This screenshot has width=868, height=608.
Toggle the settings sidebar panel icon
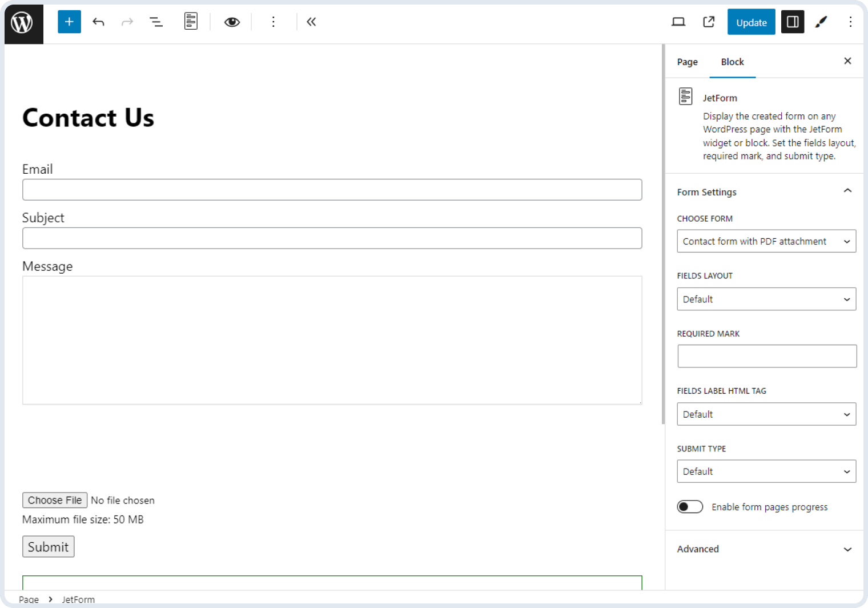[x=792, y=22]
